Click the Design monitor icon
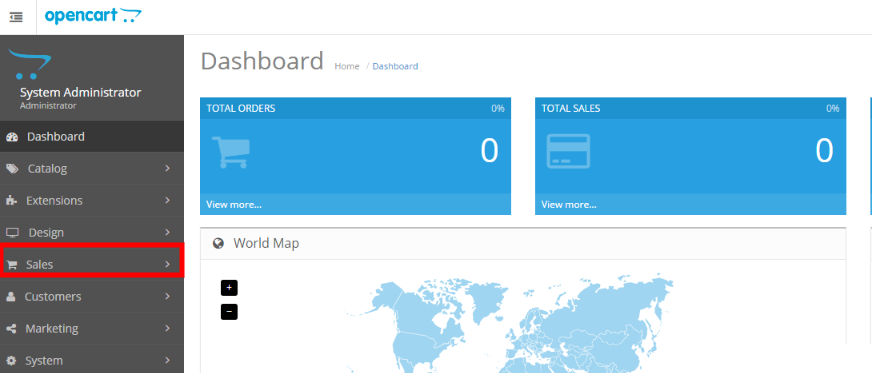 click(x=12, y=232)
